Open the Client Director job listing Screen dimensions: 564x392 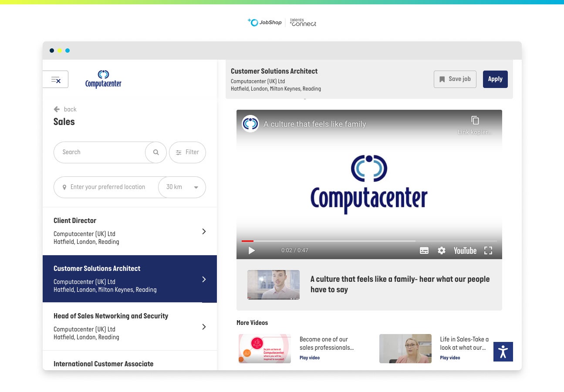130,231
